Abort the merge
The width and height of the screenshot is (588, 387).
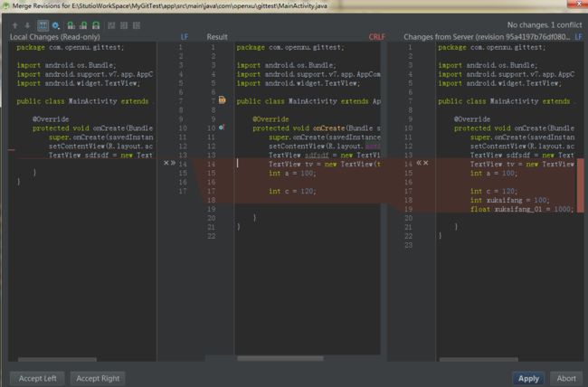pyautogui.click(x=566, y=378)
